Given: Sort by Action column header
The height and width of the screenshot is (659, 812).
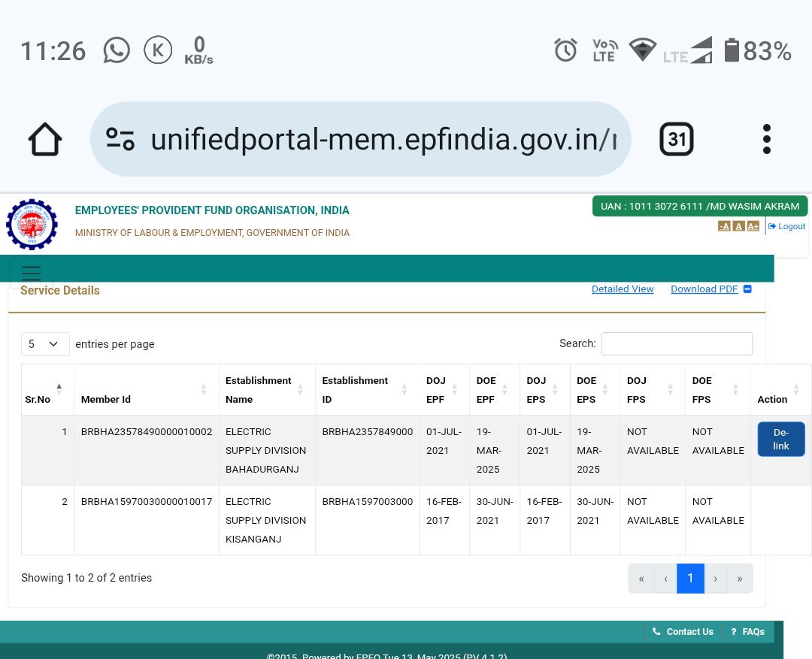Looking at the screenshot, I should coord(781,390).
